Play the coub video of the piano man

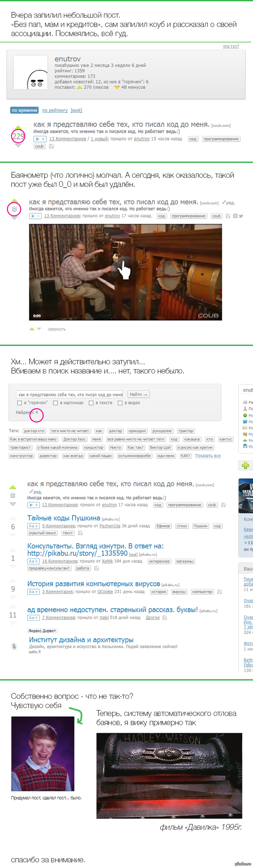point(125,272)
